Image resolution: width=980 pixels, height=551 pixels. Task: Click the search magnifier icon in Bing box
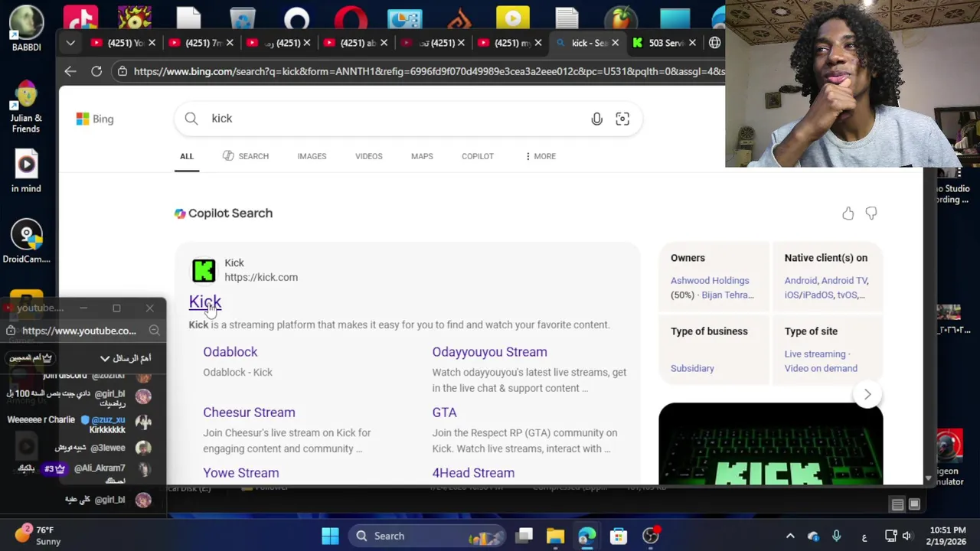[191, 119]
